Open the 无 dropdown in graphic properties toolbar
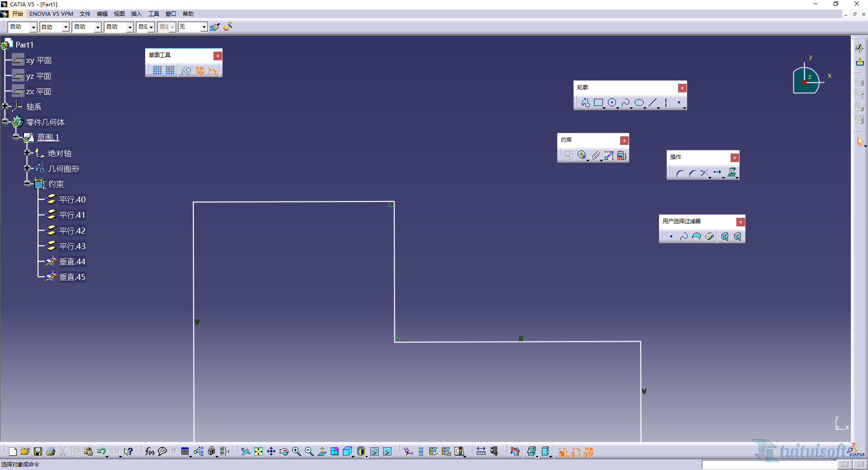 (x=204, y=27)
